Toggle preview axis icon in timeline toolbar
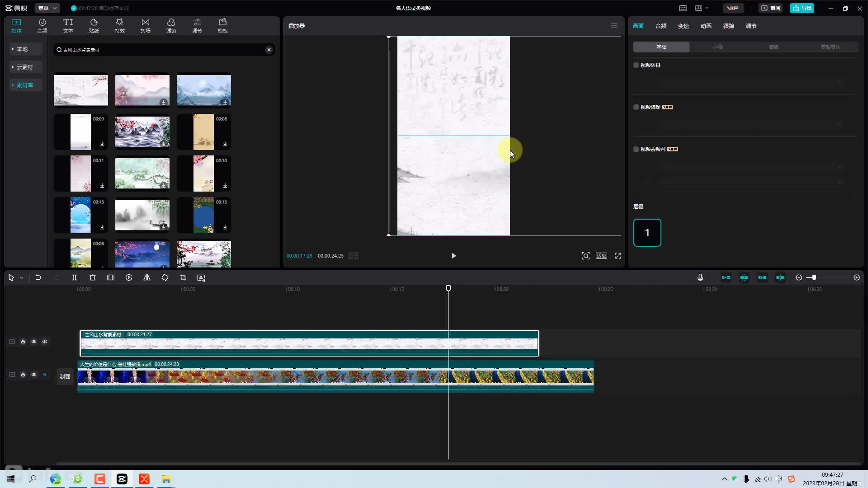868x488 pixels. [x=780, y=277]
